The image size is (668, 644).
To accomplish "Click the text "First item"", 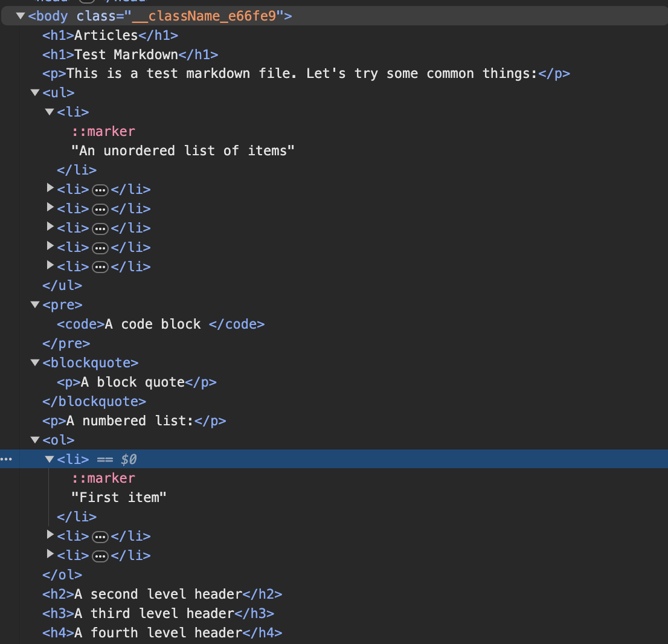I will tap(119, 497).
